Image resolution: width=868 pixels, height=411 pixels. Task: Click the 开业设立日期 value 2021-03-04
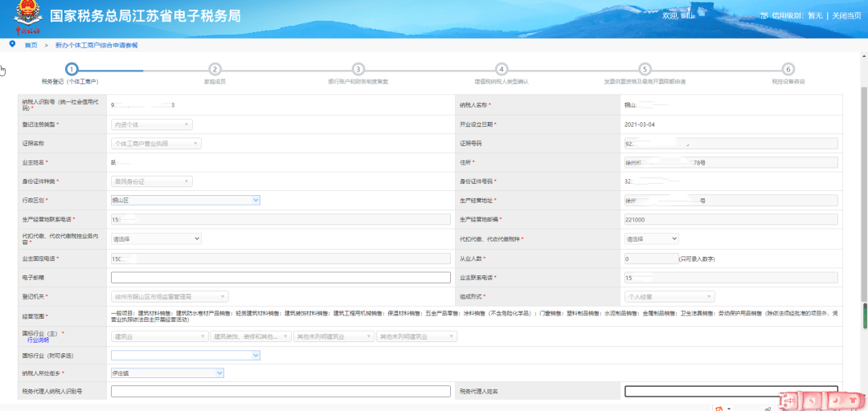point(640,124)
